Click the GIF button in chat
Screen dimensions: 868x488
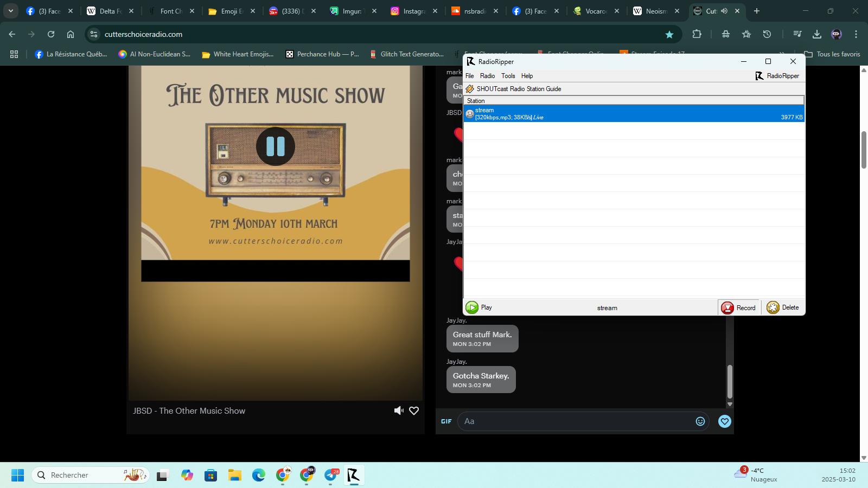[x=446, y=421]
